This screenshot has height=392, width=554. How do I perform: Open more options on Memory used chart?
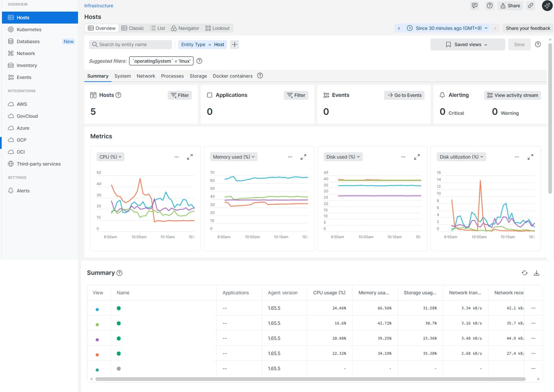(x=290, y=157)
